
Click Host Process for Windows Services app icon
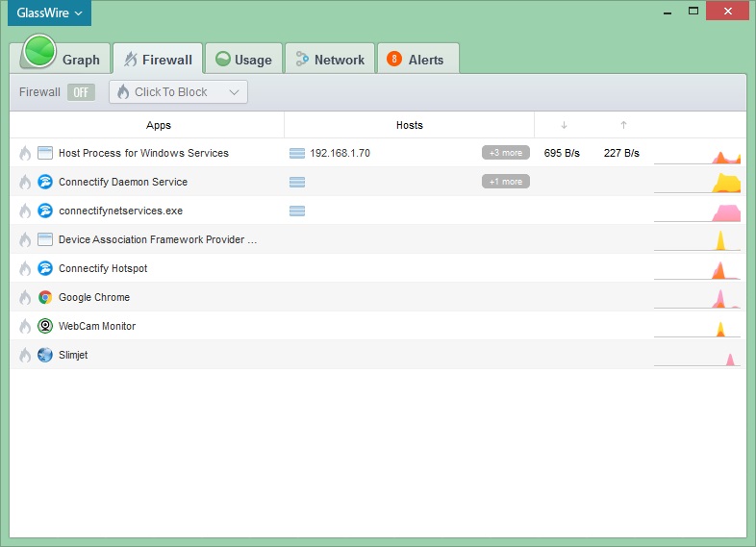point(45,153)
